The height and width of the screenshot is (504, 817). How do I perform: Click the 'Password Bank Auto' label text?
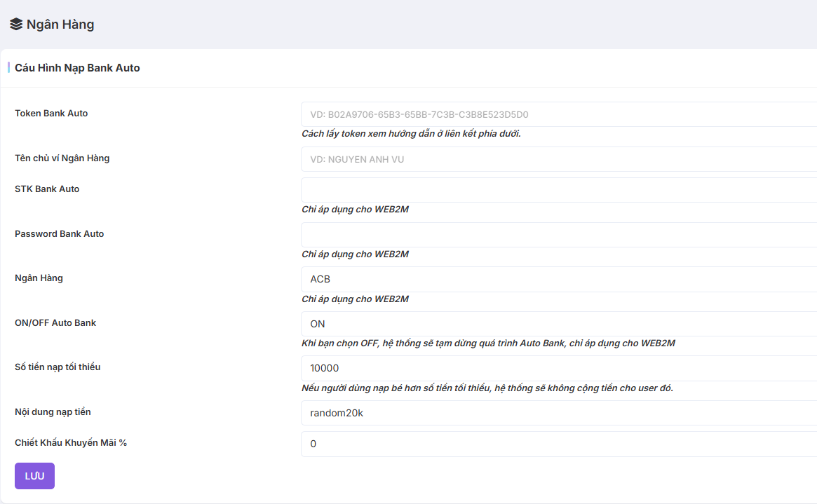click(59, 234)
